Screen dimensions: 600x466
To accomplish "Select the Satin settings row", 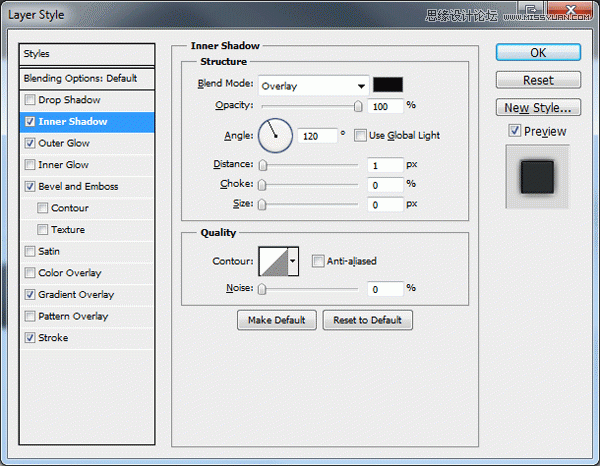I will pos(87,251).
